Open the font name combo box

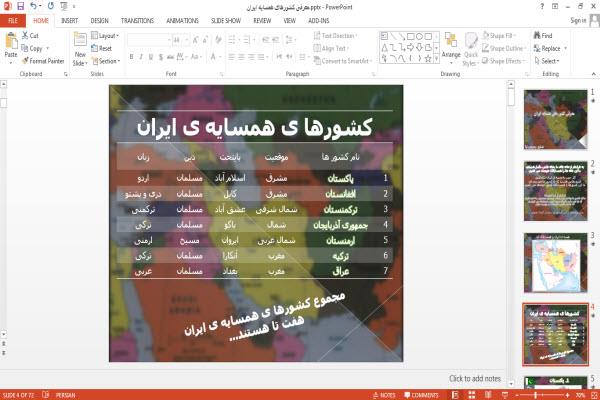(149, 40)
